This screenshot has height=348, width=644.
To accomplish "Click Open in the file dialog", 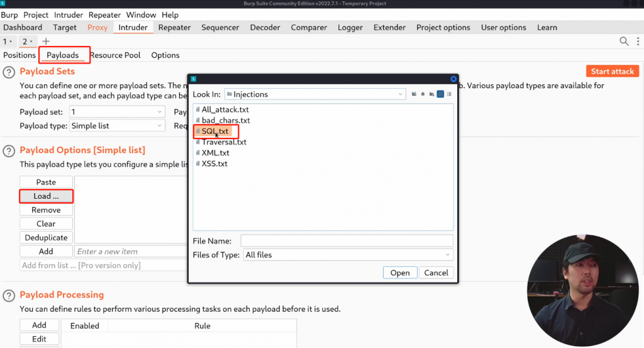I will (x=400, y=273).
